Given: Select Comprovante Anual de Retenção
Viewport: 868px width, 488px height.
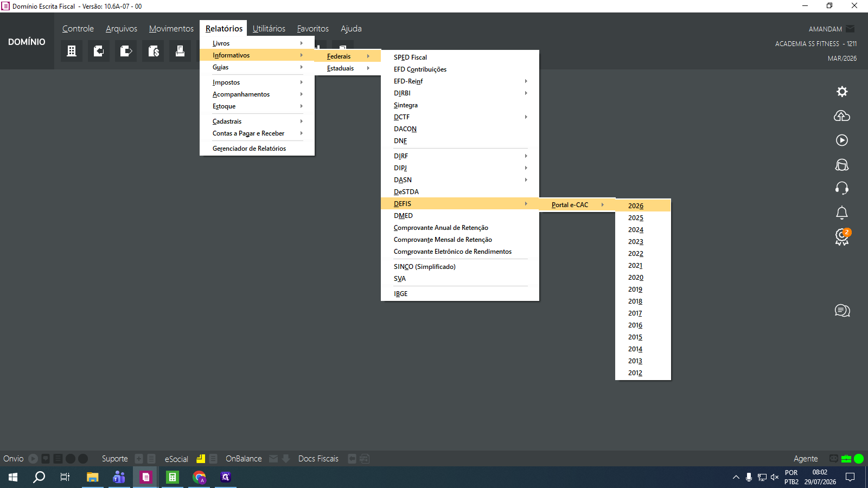Looking at the screenshot, I should tap(460, 228).
